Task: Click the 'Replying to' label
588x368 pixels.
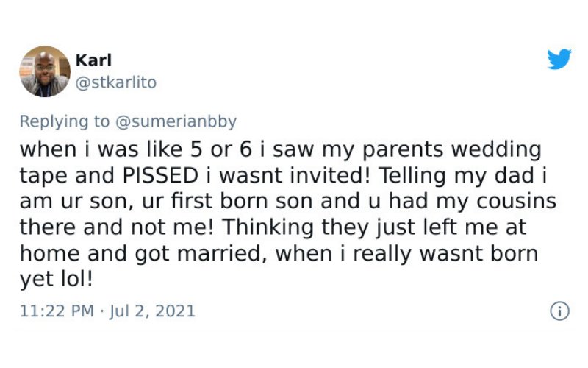Action: click(65, 121)
